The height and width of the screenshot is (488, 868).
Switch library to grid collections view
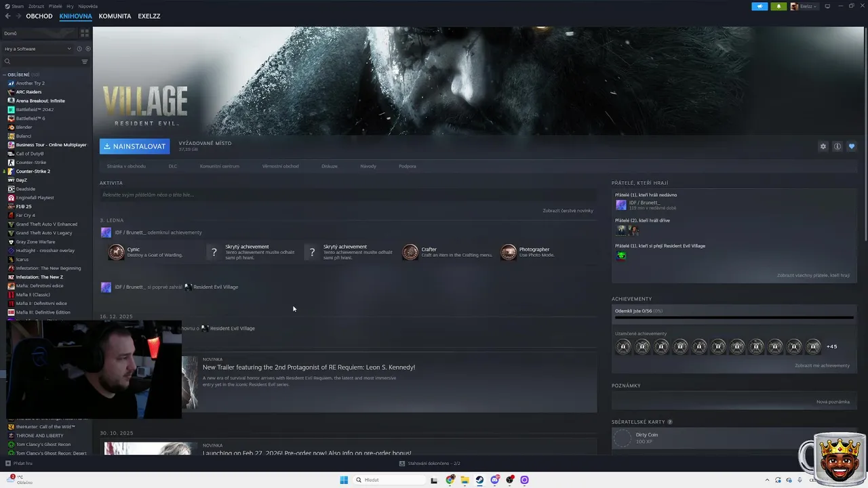pos(85,33)
